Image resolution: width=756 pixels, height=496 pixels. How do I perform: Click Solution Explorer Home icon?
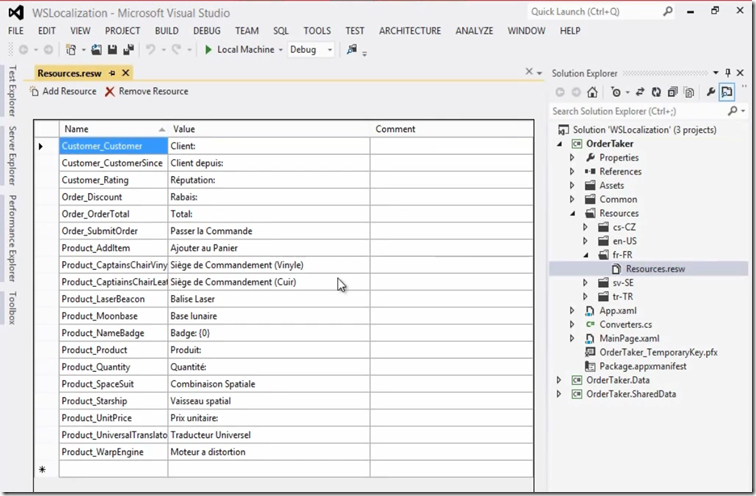(x=592, y=92)
